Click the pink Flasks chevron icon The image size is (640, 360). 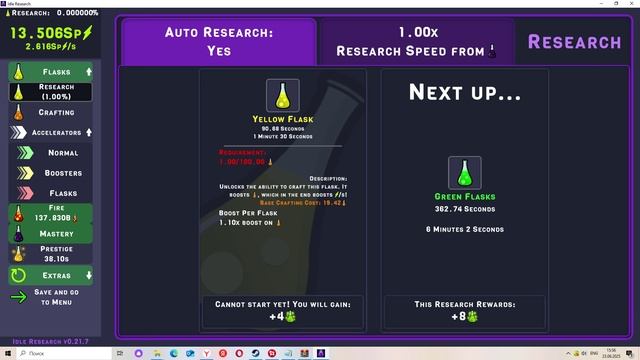[25, 193]
